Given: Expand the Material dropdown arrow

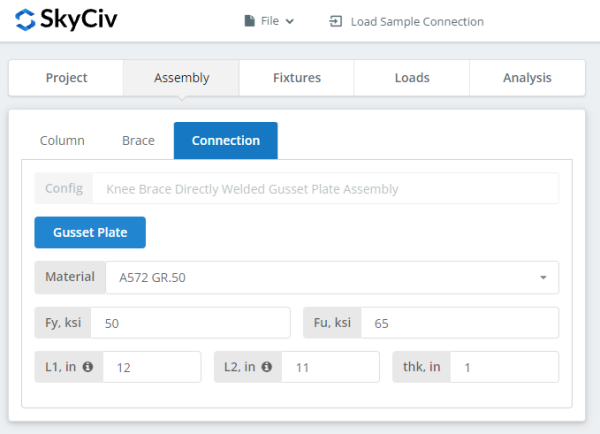Looking at the screenshot, I should [543, 277].
